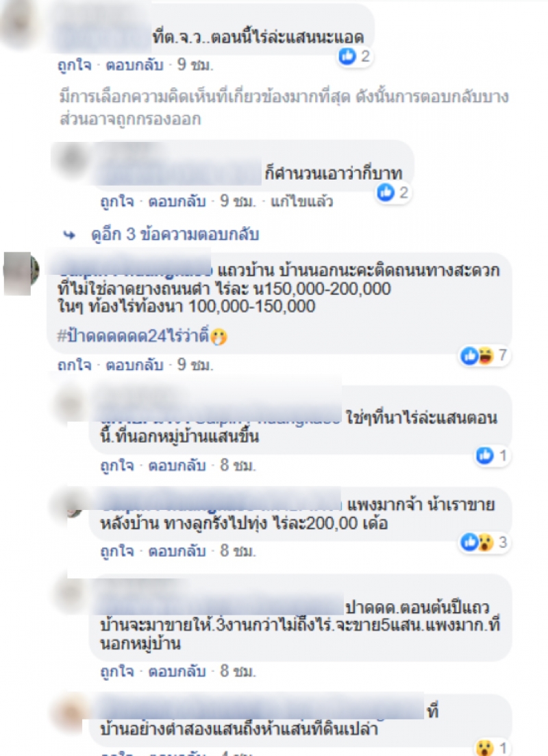Click ถูกใจ under ก็คำนวนเอาว่ากี่บาท reply

point(117,201)
